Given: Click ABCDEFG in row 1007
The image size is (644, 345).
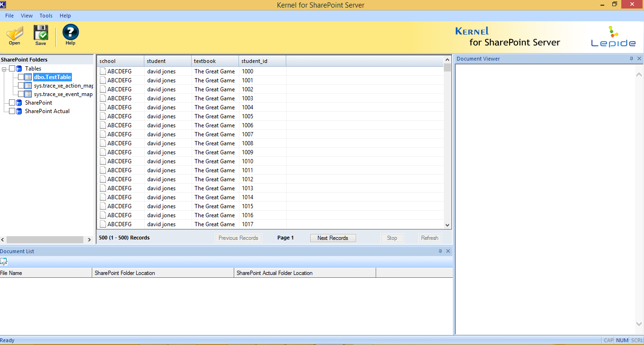Looking at the screenshot, I should (120, 134).
